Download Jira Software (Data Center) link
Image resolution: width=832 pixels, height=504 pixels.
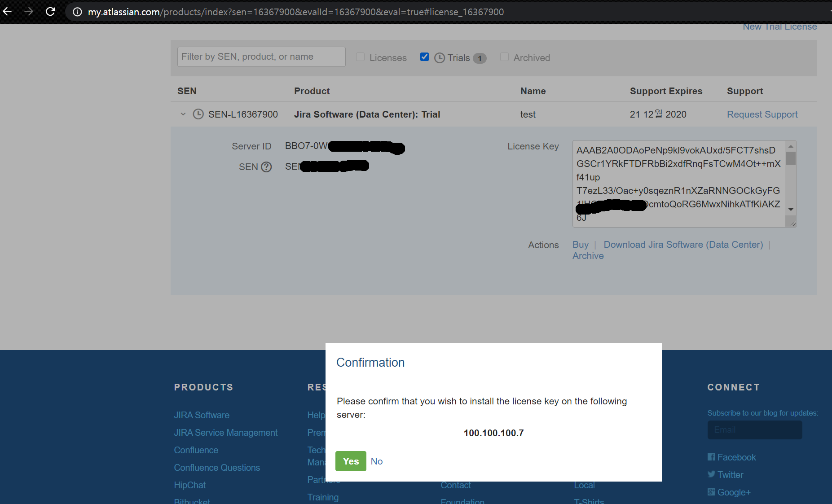pos(683,245)
